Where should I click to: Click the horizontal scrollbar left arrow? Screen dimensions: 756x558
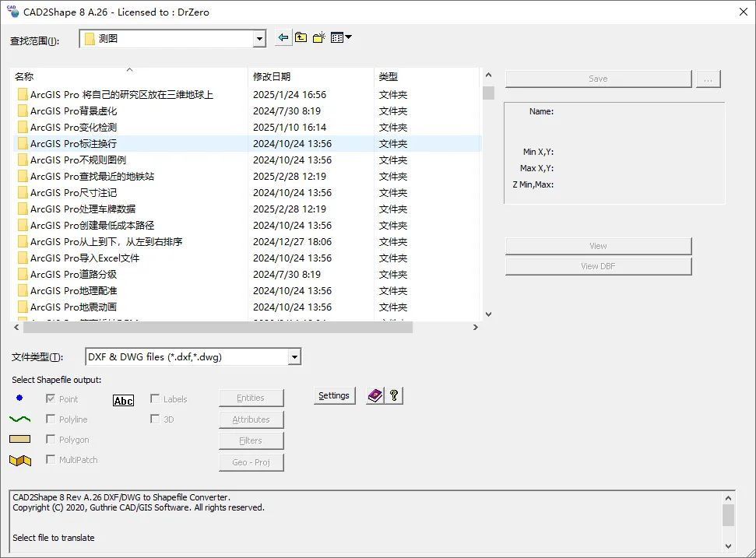(x=16, y=327)
